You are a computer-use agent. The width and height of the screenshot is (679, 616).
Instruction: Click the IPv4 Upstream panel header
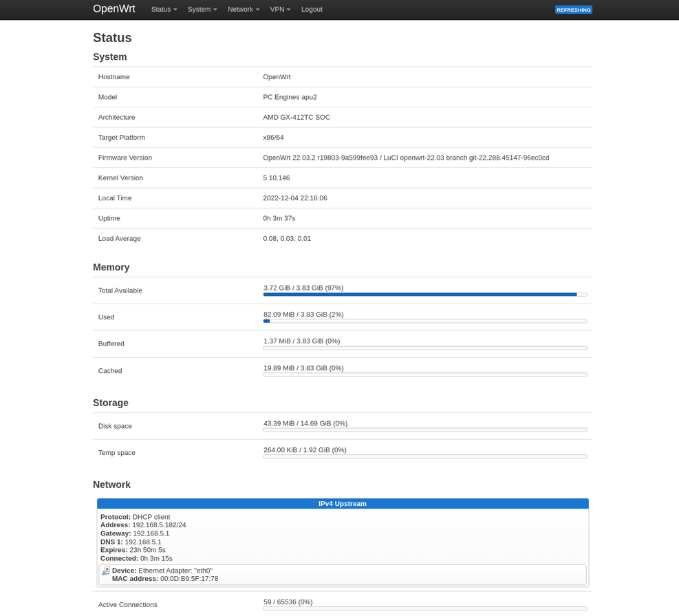point(342,503)
